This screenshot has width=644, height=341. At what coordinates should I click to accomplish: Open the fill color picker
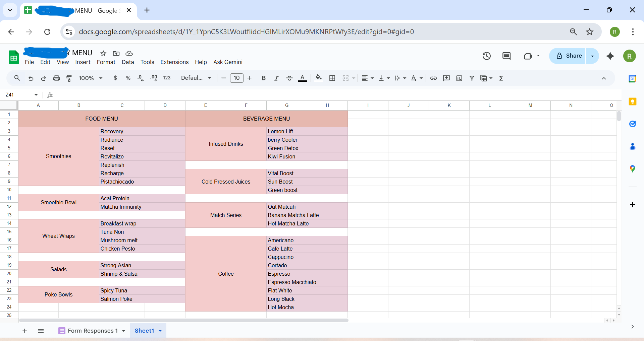pos(319,78)
